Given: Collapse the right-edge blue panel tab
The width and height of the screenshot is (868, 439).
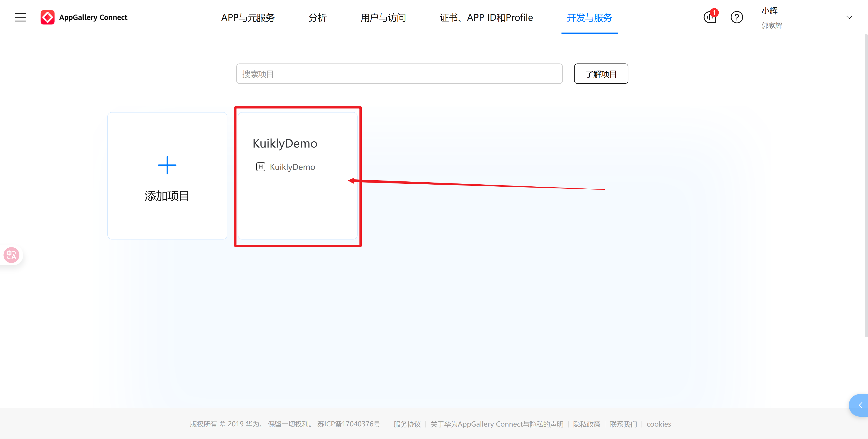Looking at the screenshot, I should tap(861, 405).
